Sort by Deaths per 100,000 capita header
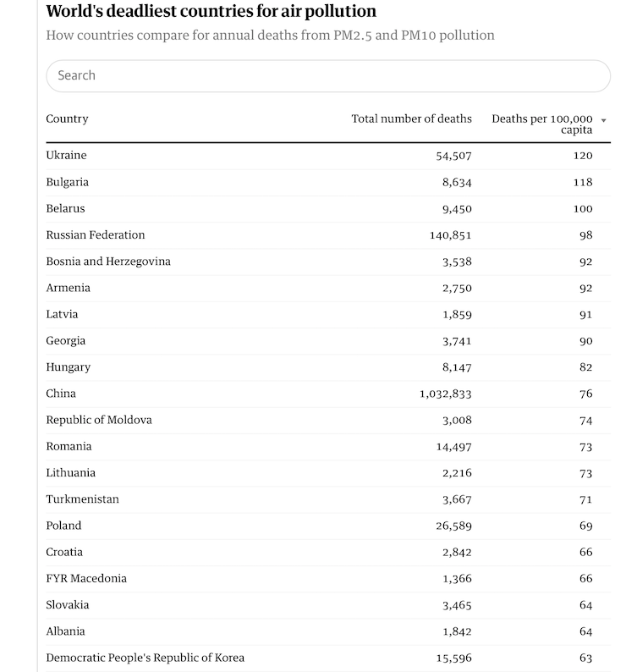626x672 pixels. (542, 124)
